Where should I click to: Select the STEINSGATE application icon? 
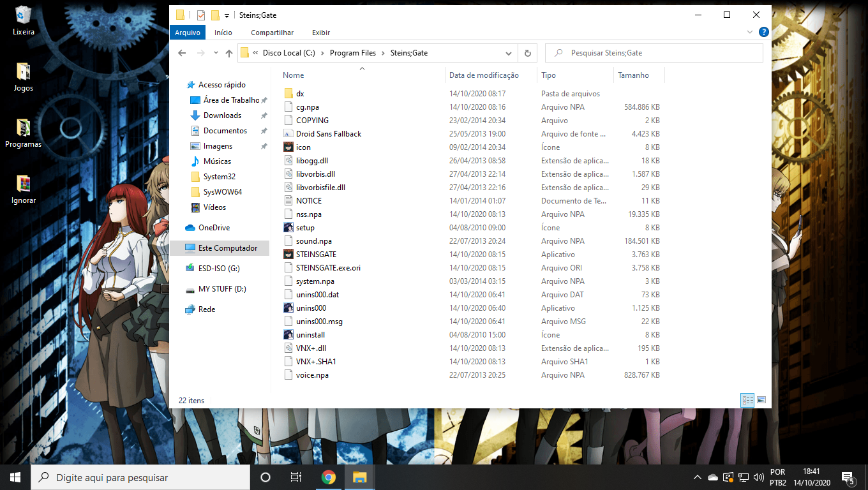288,255
